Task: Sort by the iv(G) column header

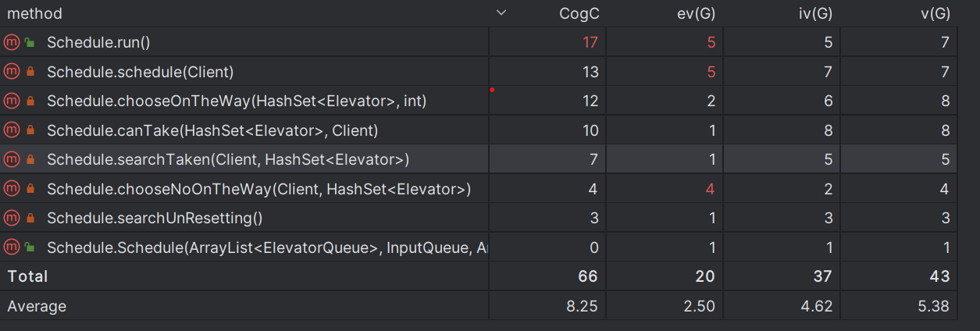Action: click(x=815, y=13)
